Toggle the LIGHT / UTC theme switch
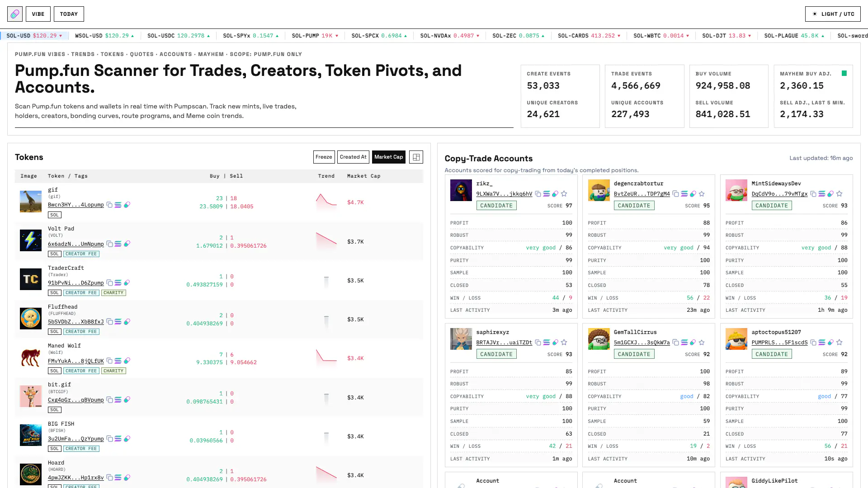Image resolution: width=868 pixels, height=488 pixels. tap(833, 14)
